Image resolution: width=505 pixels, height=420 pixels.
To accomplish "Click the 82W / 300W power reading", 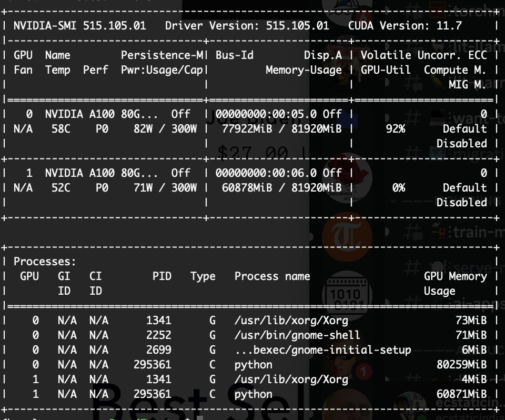I will [x=165, y=129].
